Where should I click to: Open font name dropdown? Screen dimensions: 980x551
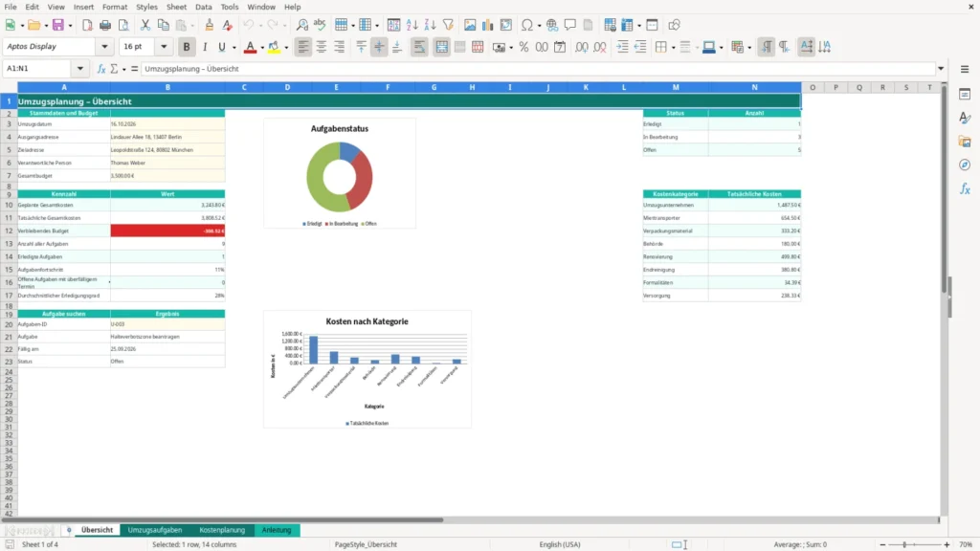click(104, 47)
